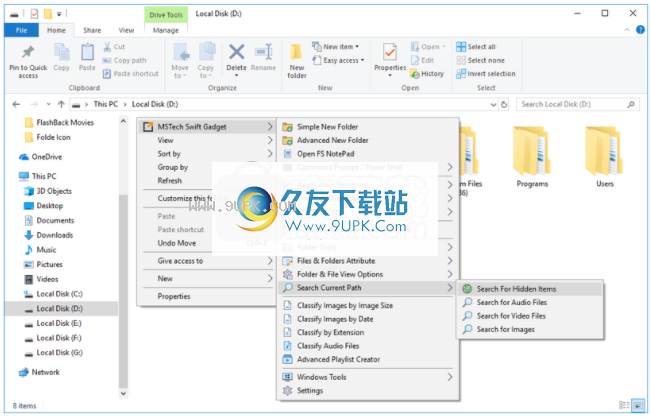The width and height of the screenshot is (650, 418).
Task: Open the Manage Drive Tools tab
Action: click(x=166, y=30)
